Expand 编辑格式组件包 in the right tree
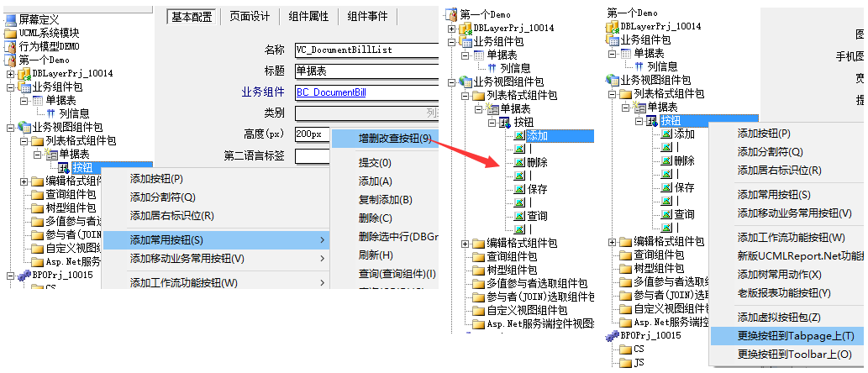 coord(612,241)
